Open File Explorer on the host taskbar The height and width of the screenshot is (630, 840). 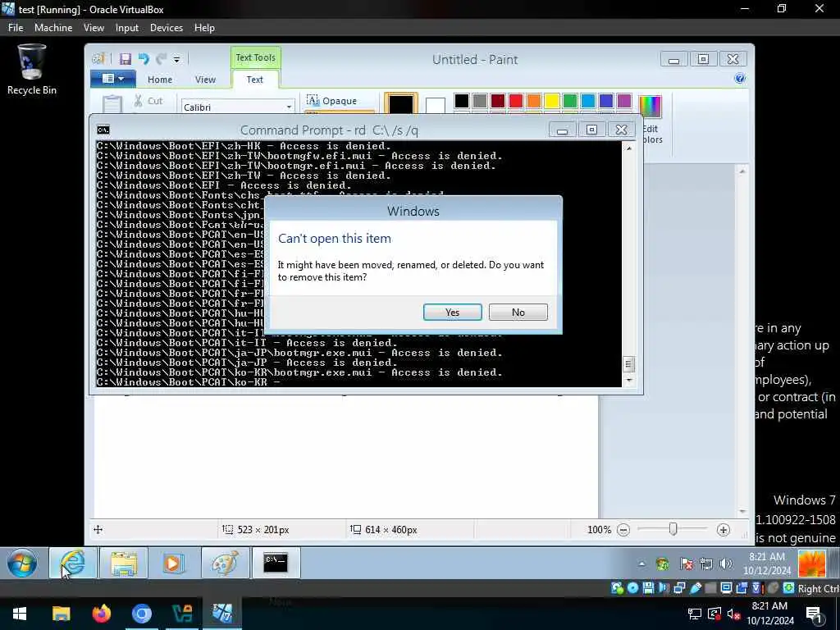coord(61,614)
